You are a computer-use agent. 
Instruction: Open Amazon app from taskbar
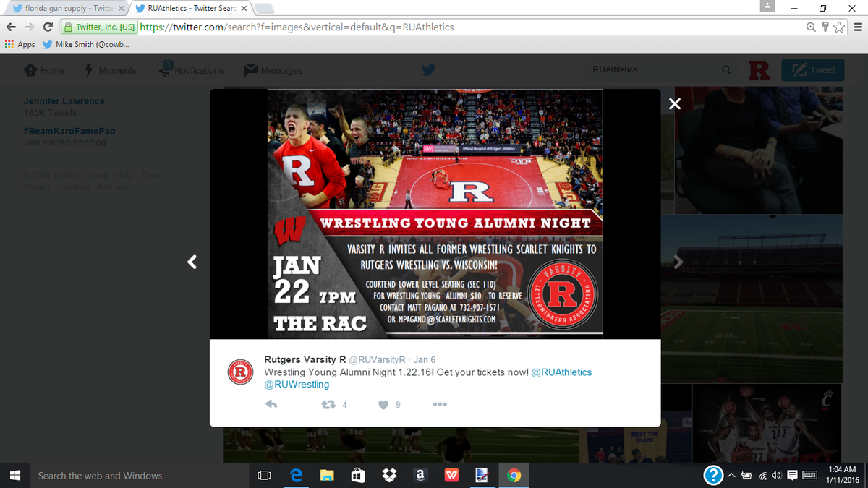(x=420, y=475)
